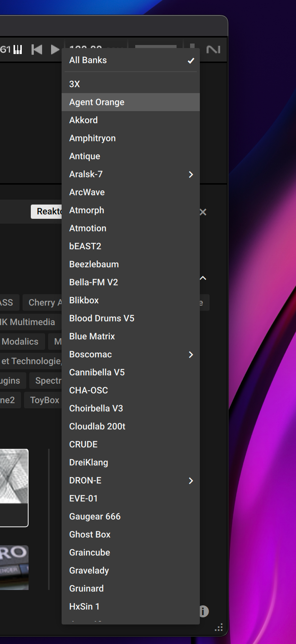This screenshot has width=296, height=644.
Task: Select the Gravelady bank
Action: tap(130, 570)
